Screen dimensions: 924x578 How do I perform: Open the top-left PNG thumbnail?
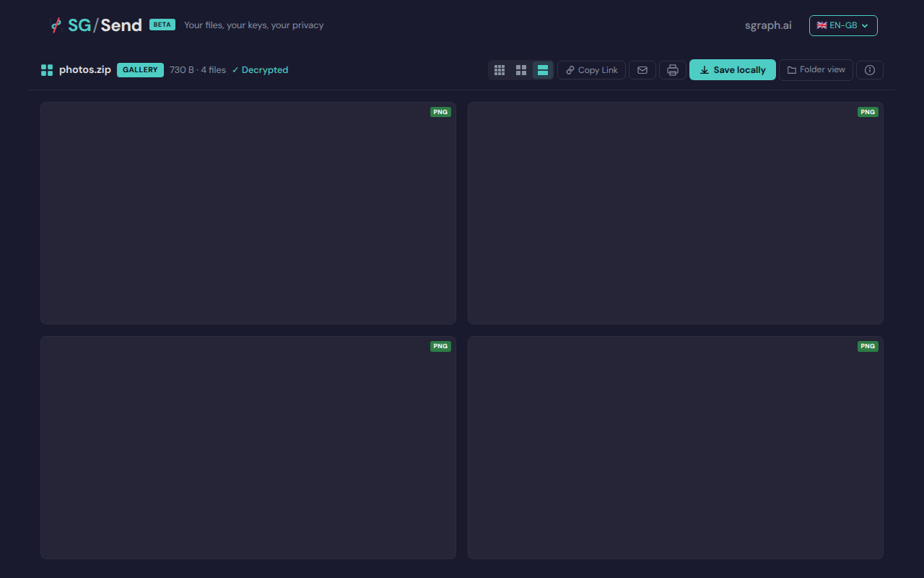(248, 213)
